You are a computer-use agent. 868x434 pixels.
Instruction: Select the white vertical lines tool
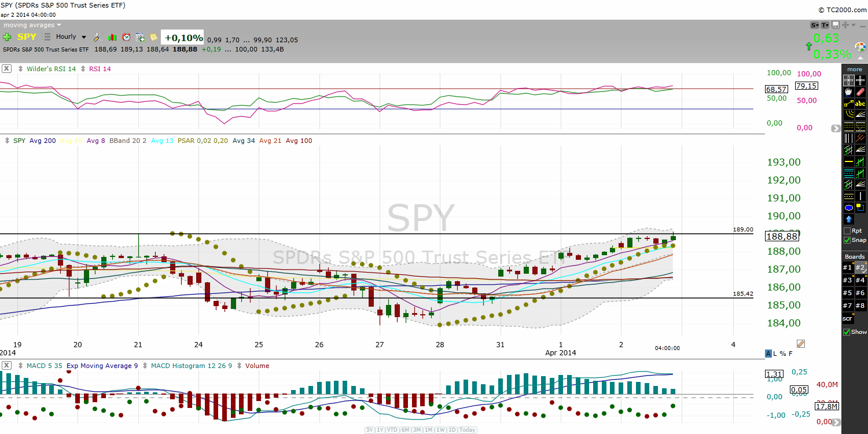(x=848, y=138)
